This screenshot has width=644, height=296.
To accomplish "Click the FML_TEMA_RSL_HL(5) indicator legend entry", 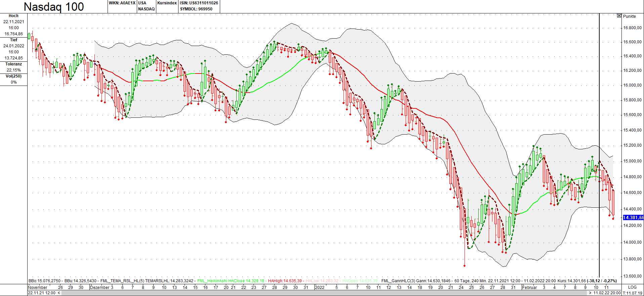I will click(147, 281).
